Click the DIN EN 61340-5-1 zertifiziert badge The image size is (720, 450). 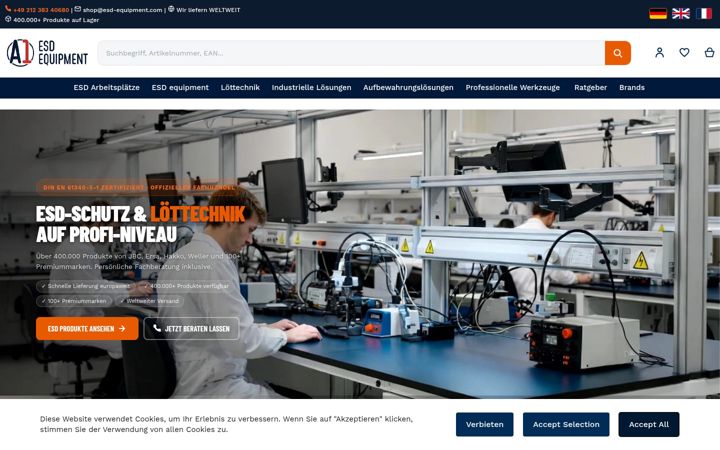(x=139, y=187)
